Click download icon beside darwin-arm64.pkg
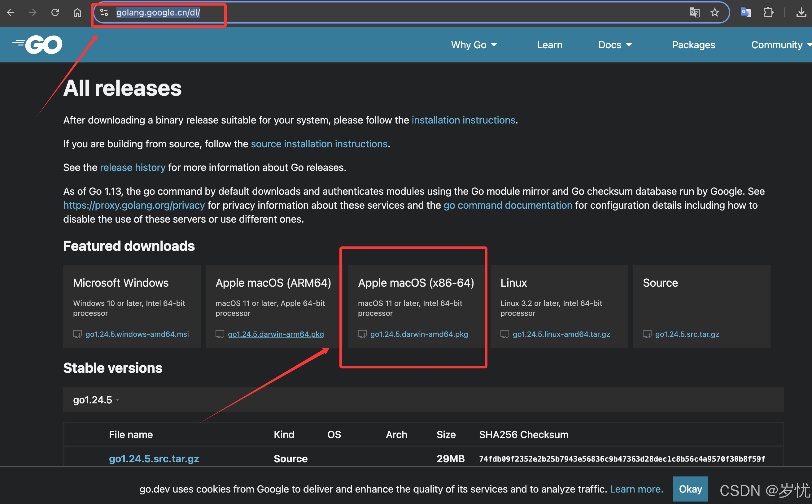The width and height of the screenshot is (812, 504). (220, 334)
